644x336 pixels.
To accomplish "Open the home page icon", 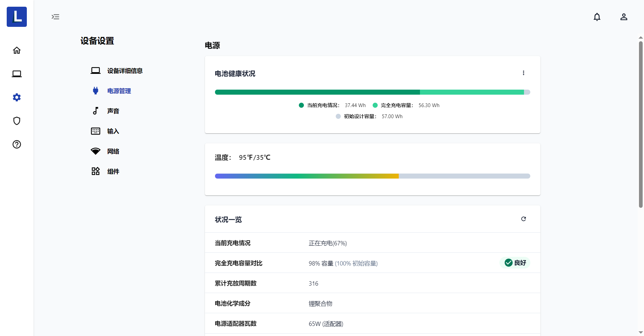I will (17, 50).
